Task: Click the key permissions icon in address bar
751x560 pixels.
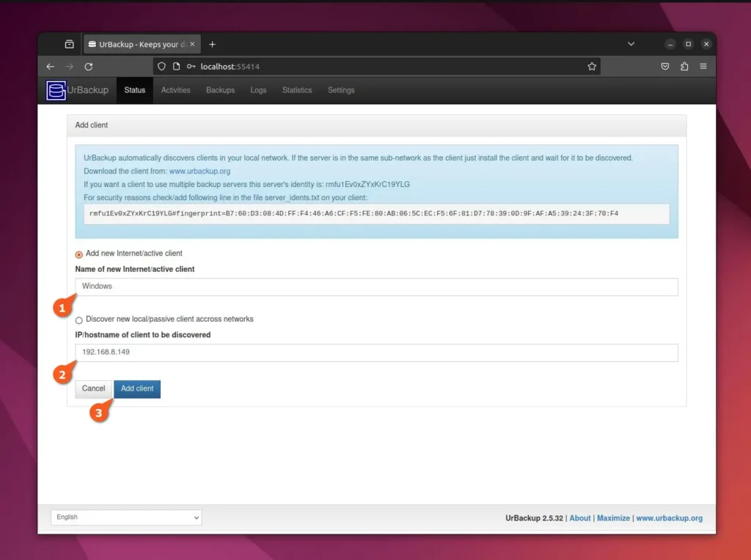Action: pyautogui.click(x=191, y=67)
